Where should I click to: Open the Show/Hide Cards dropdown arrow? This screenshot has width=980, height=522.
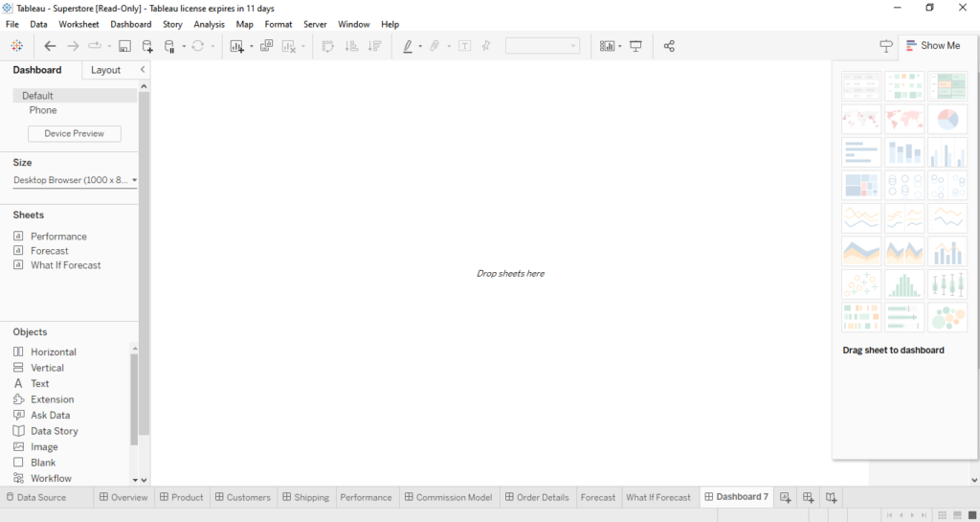pos(620,46)
